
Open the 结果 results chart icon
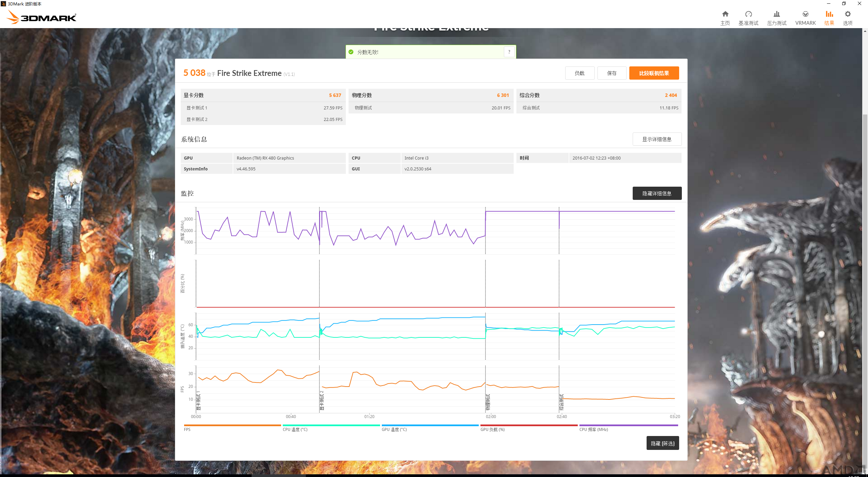(x=829, y=14)
